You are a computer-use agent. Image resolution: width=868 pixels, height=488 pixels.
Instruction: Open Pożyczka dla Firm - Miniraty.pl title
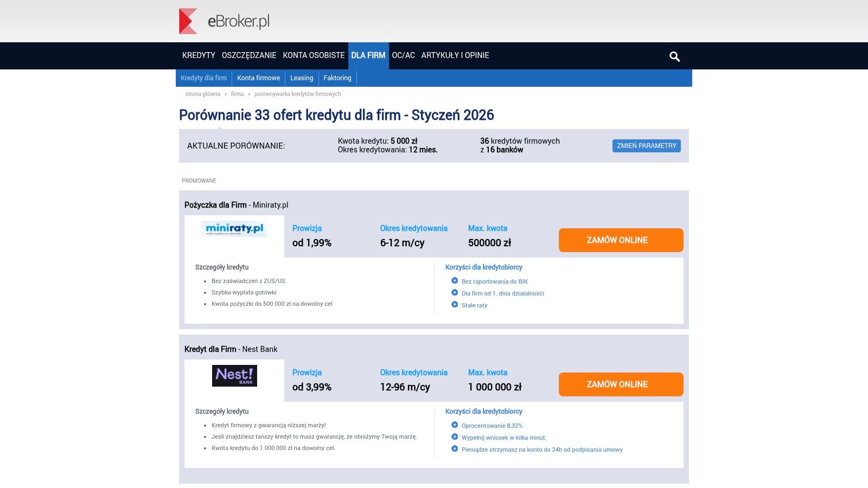pyautogui.click(x=237, y=205)
